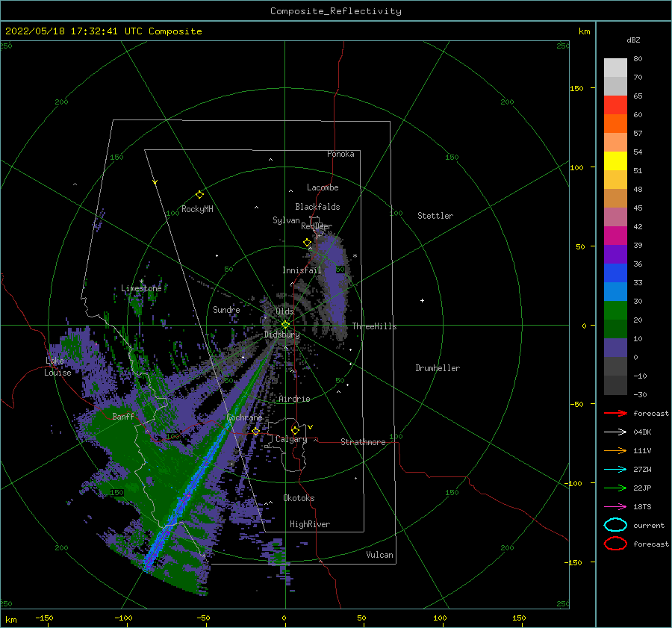The height and width of the screenshot is (628, 672).
Task: Pick the orange 57-60 dBZ swatch
Action: coord(615,124)
